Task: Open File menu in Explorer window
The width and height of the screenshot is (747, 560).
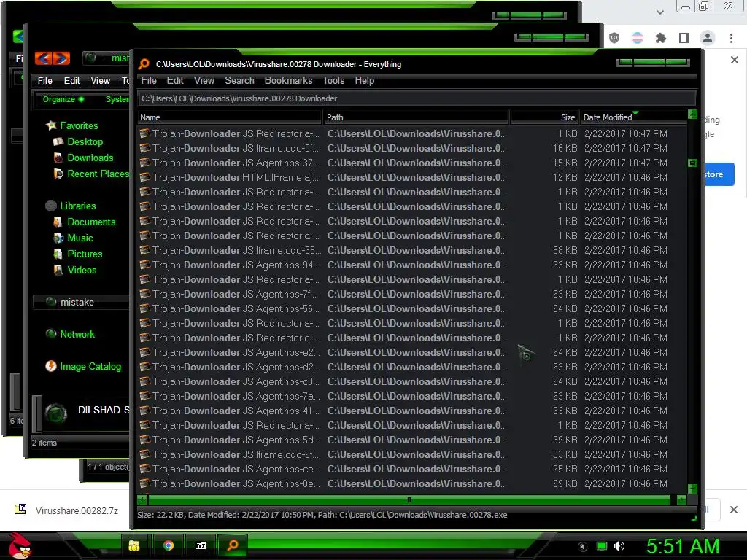Action: pyautogui.click(x=44, y=80)
